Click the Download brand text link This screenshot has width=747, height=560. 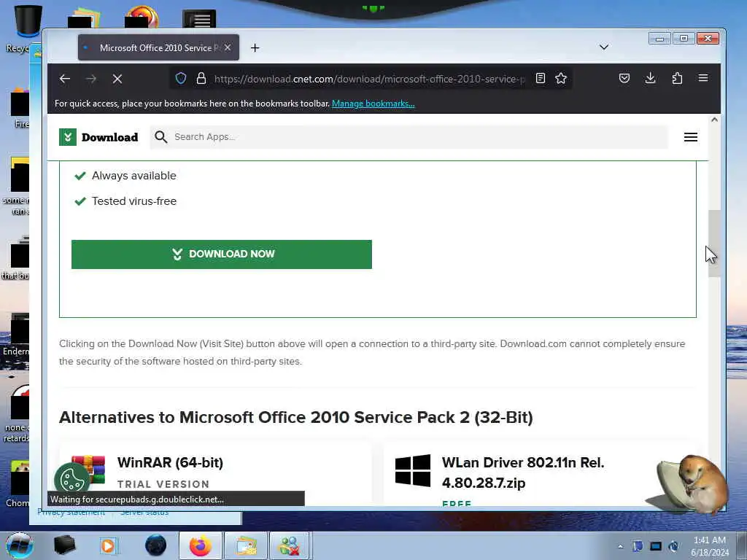[109, 137]
